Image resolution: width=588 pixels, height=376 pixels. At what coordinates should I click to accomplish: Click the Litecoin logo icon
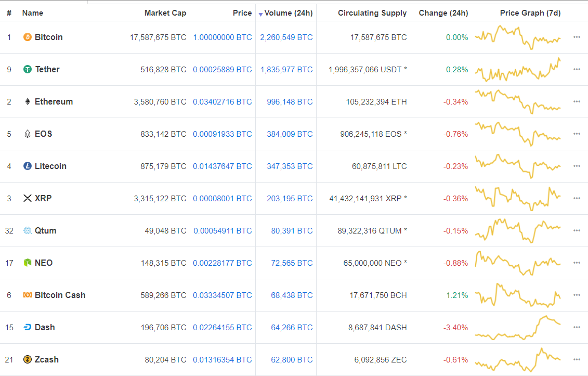[28, 166]
